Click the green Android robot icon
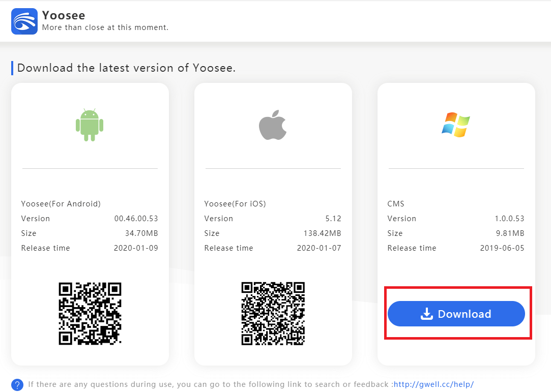 [90, 125]
